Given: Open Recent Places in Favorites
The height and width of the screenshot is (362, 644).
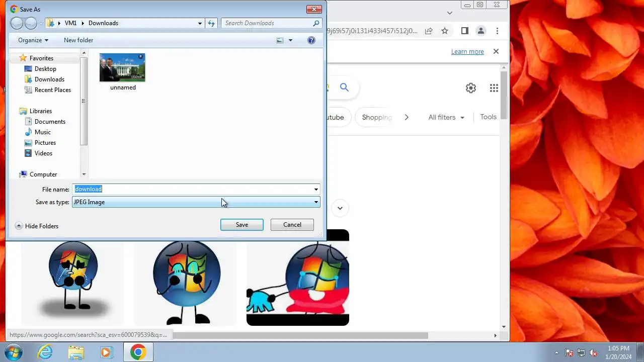Looking at the screenshot, I should pos(53,90).
